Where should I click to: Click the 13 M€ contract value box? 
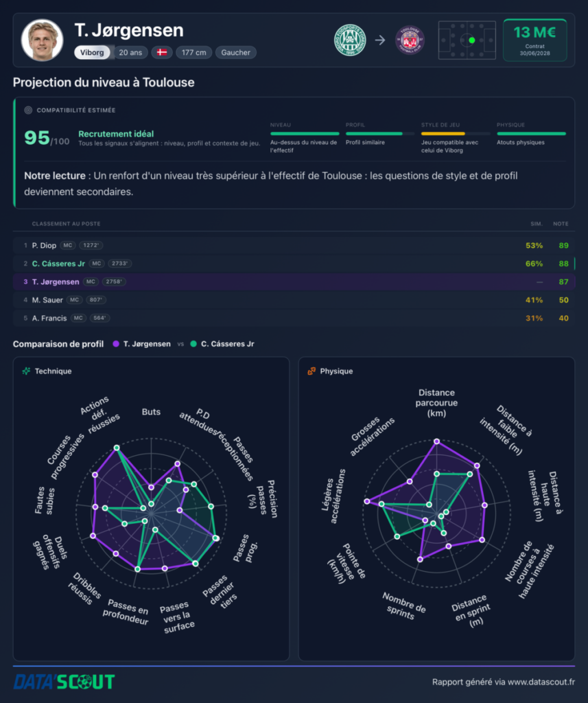pyautogui.click(x=534, y=40)
